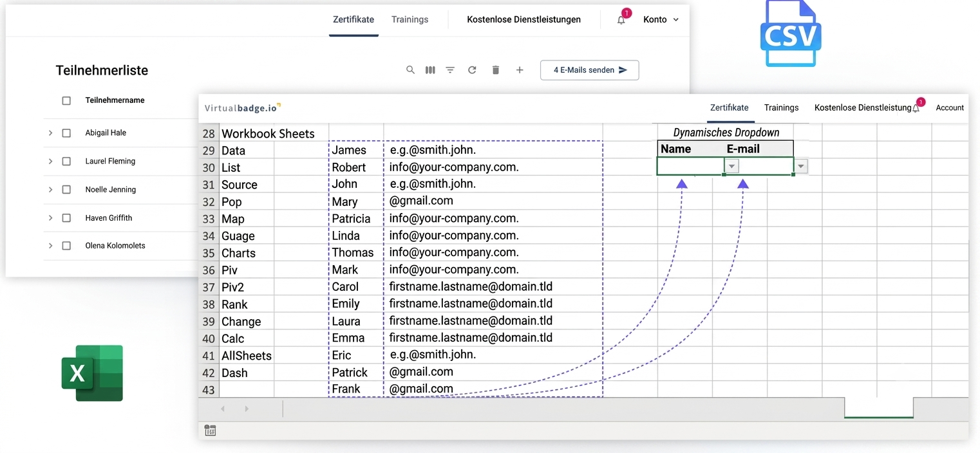Screen dimensions: 980x453
Task: Select the cell containing Patricia
Action: (x=355, y=219)
